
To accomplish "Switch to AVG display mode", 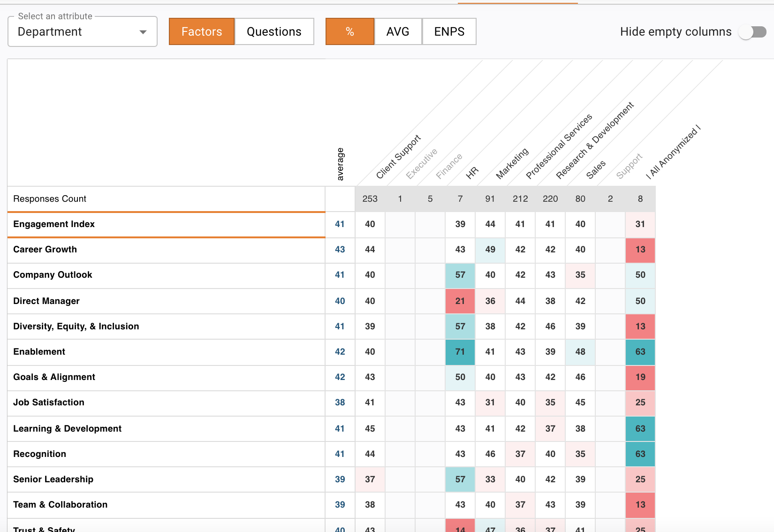I will click(398, 31).
